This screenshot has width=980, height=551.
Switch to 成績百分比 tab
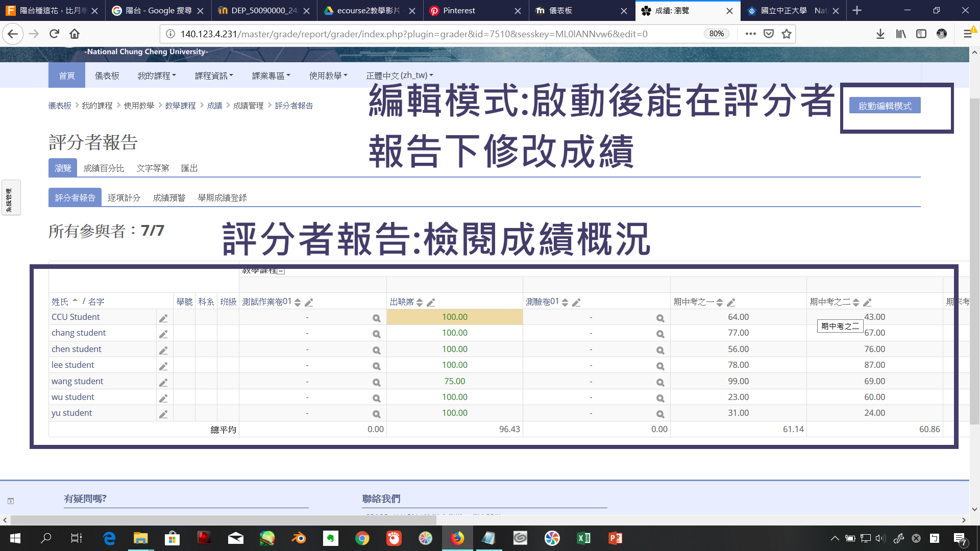click(x=104, y=168)
